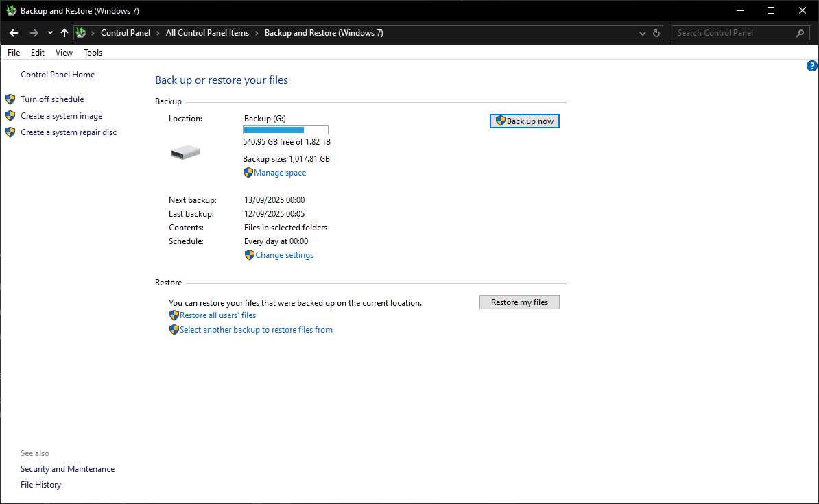This screenshot has height=504, width=819.
Task: Click the Search Control Panel field
Action: pyautogui.click(x=733, y=33)
